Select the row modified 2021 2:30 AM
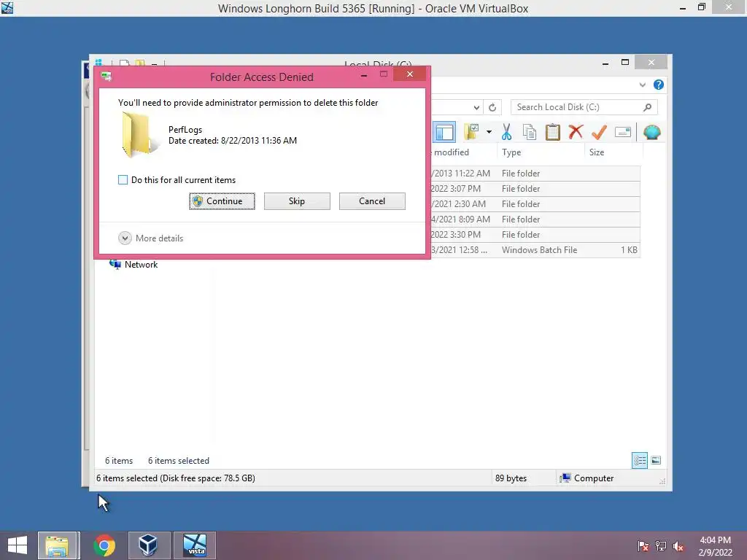Screen dimensions: 747x560 pyautogui.click(x=535, y=204)
